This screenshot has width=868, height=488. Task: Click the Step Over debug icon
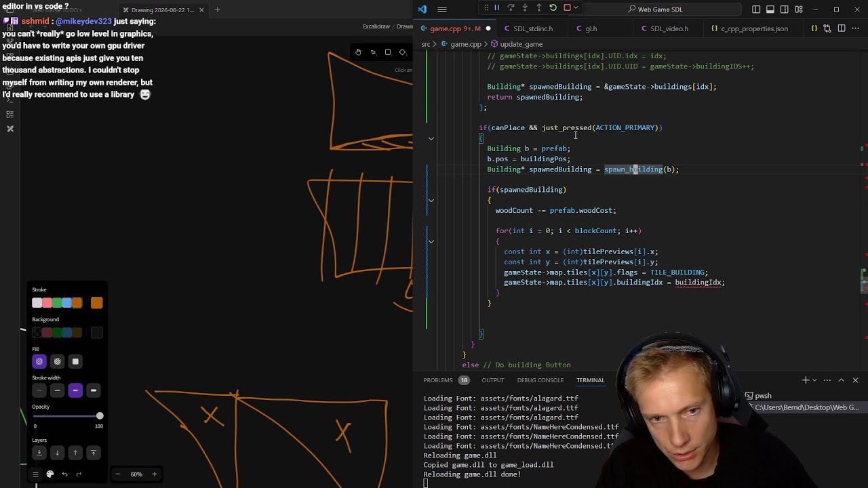click(x=511, y=8)
